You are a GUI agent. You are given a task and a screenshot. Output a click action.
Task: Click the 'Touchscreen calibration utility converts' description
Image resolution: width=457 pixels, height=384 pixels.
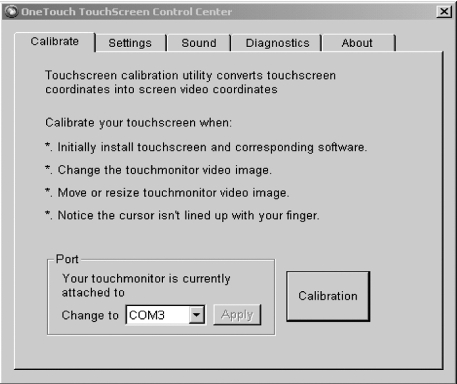click(x=190, y=82)
